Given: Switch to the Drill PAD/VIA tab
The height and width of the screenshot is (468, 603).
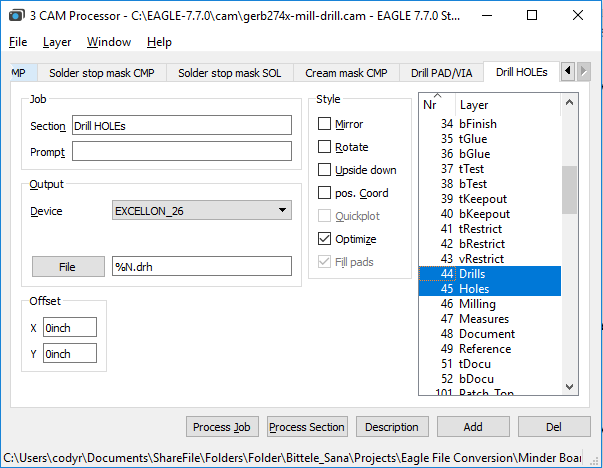Looking at the screenshot, I should [x=442, y=73].
